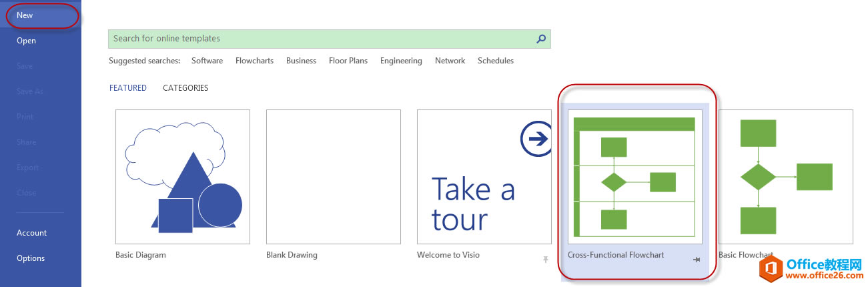This screenshot has height=287, width=868.
Task: Open the Basic Diagram template thumbnail
Action: 183,177
